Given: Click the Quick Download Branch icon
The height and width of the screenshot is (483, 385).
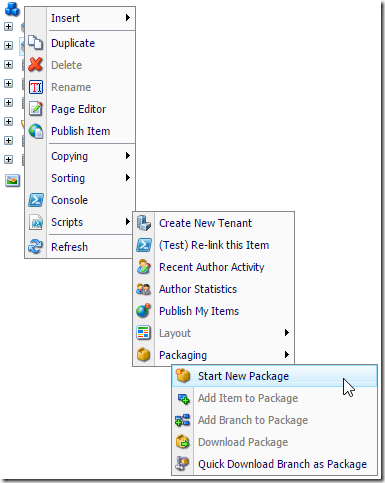Looking at the screenshot, I should point(183,464).
